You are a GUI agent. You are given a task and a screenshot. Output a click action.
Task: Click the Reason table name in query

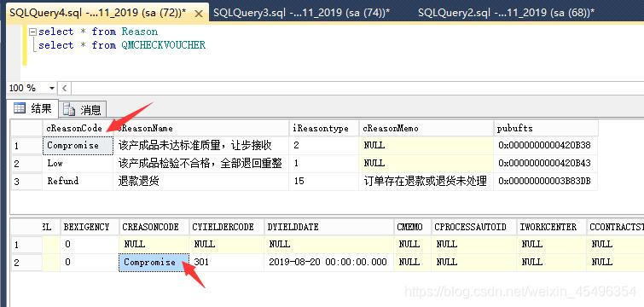click(x=140, y=32)
